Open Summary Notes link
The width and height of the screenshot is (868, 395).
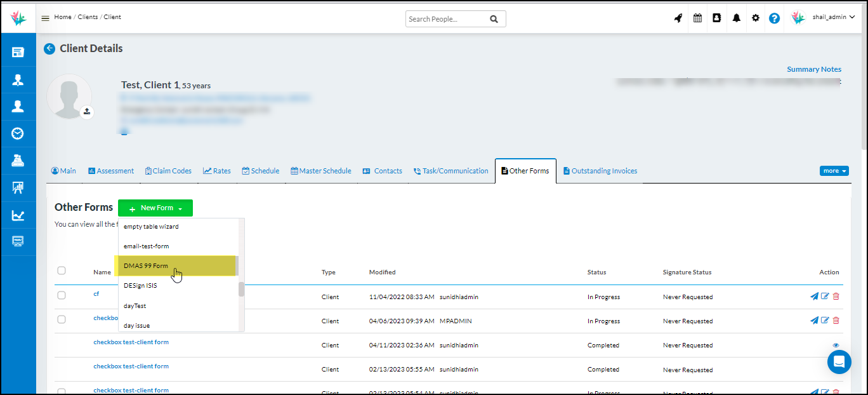[x=814, y=69]
